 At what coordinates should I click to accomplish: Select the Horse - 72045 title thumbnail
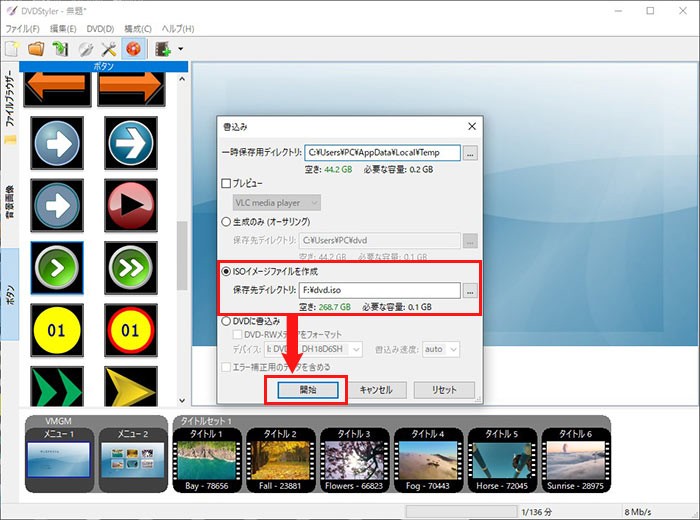coord(502,460)
